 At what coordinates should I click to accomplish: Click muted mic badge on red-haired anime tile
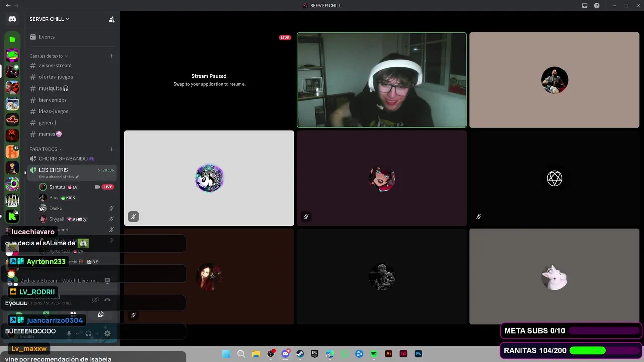(306, 217)
